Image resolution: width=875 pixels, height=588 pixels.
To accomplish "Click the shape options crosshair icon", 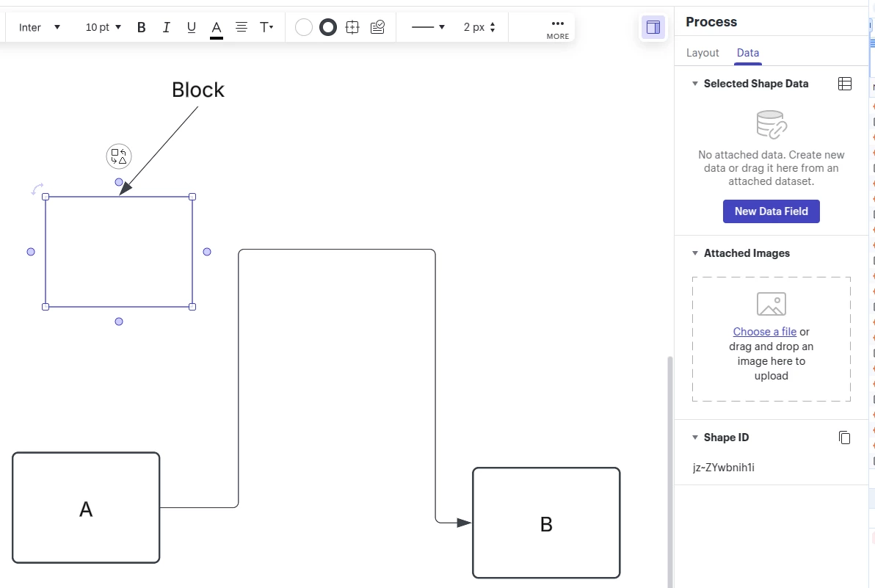I will 352,26.
